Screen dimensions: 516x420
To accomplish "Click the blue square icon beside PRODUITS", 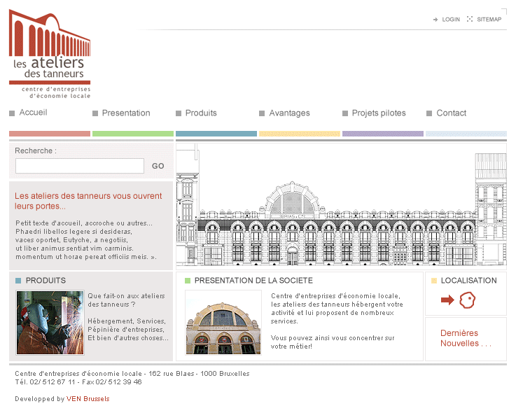I will click(x=18, y=281).
